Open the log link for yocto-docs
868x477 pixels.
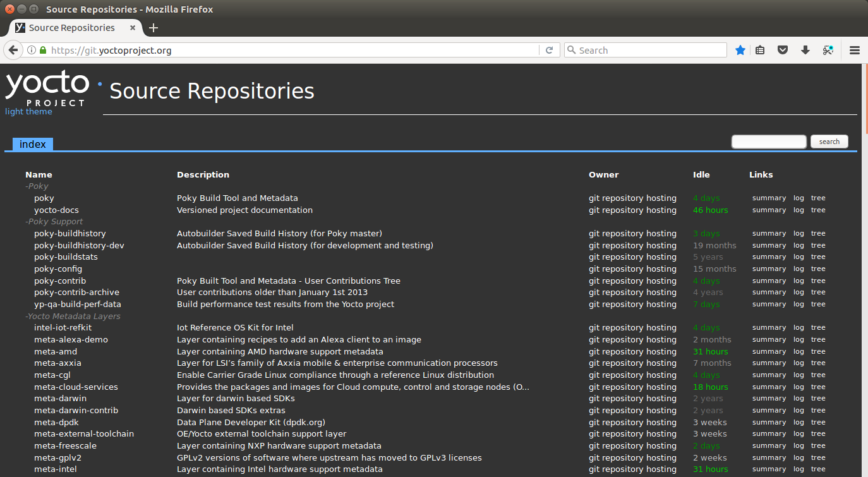[x=799, y=210]
